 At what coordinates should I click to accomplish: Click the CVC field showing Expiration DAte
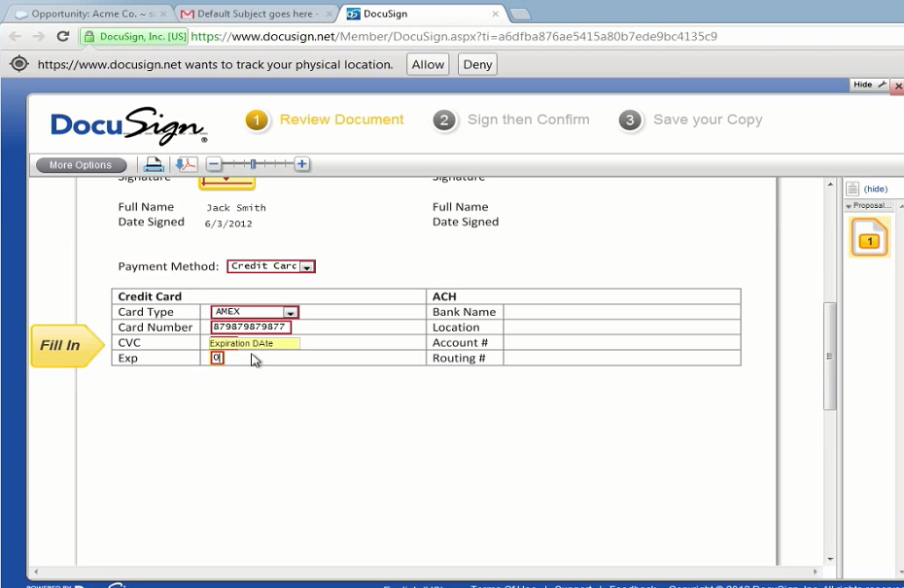(255, 343)
